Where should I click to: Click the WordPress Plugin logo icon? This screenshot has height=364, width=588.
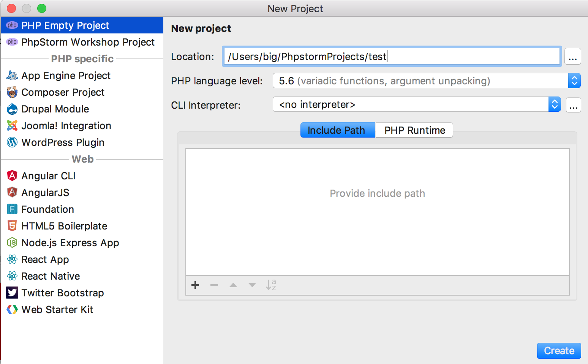pos(12,142)
